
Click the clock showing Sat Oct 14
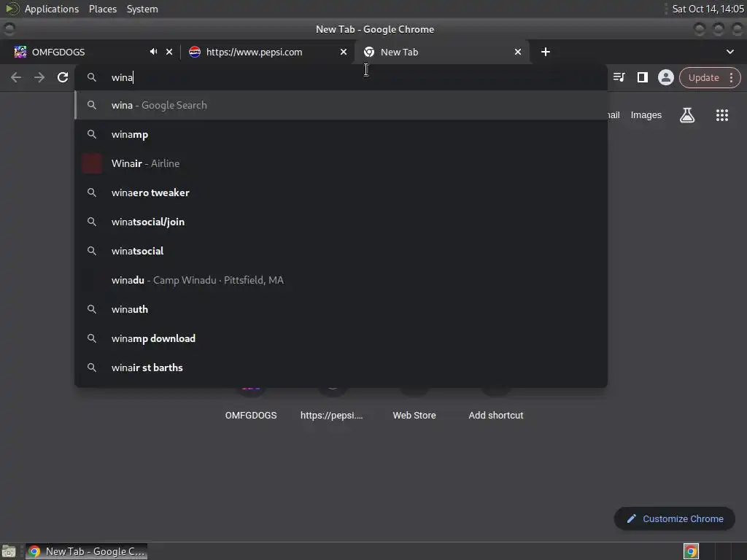tap(708, 9)
